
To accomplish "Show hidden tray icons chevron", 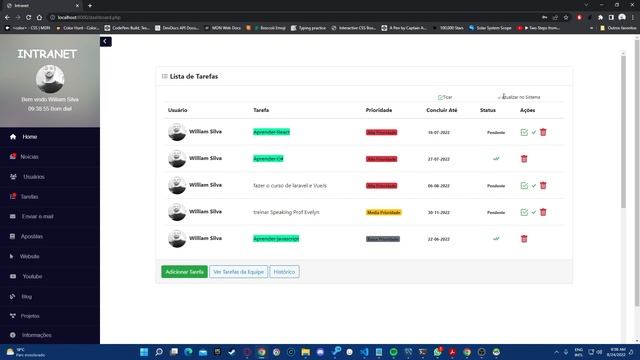I will (x=556, y=352).
